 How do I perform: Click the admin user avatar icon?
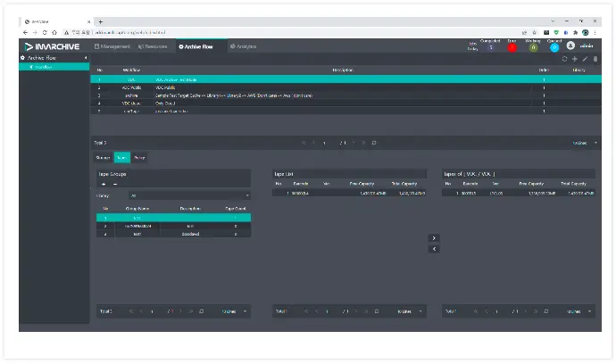(x=570, y=45)
